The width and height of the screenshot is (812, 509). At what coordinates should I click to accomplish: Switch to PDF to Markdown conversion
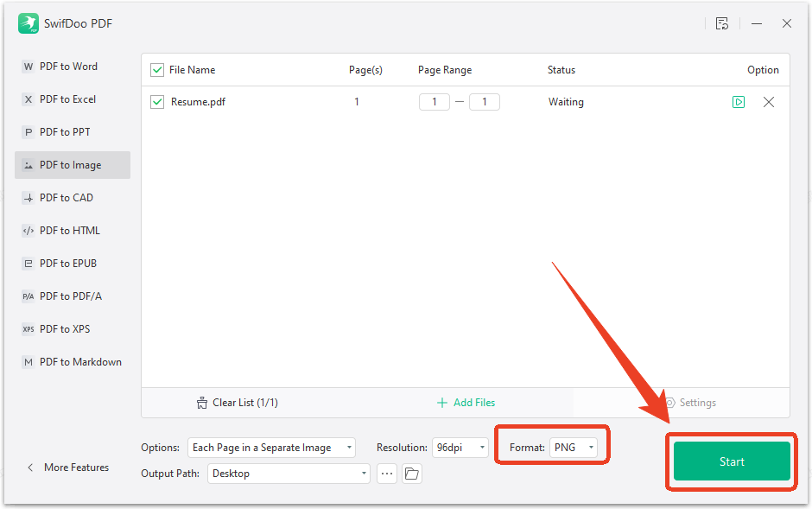(73, 362)
